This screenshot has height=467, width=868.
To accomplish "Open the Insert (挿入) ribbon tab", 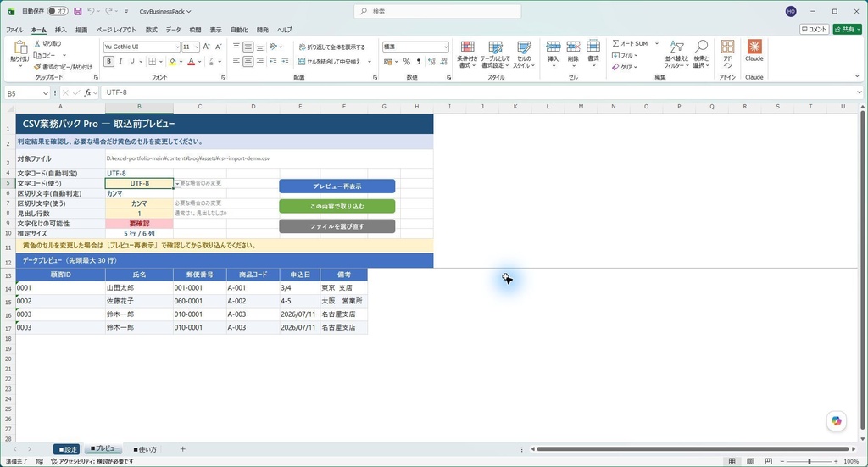I will [60, 30].
